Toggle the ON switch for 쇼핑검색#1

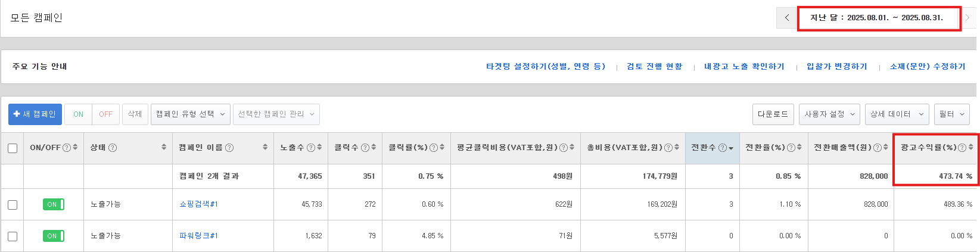click(54, 204)
